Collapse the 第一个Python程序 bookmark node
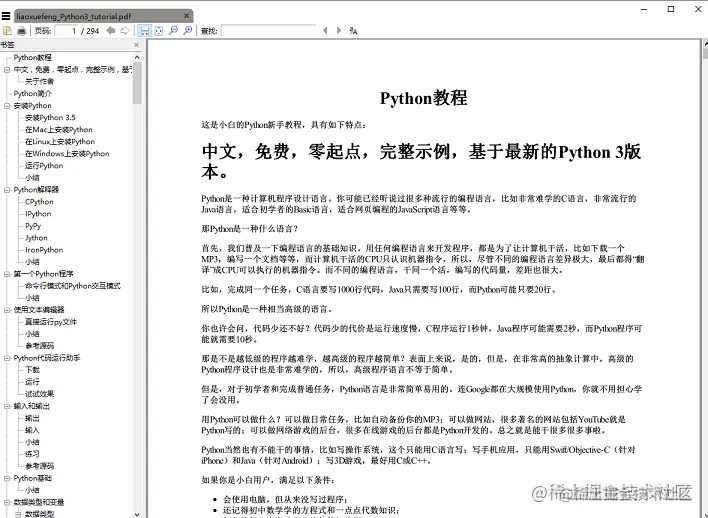Screen dimensions: 708x518 tap(7, 274)
